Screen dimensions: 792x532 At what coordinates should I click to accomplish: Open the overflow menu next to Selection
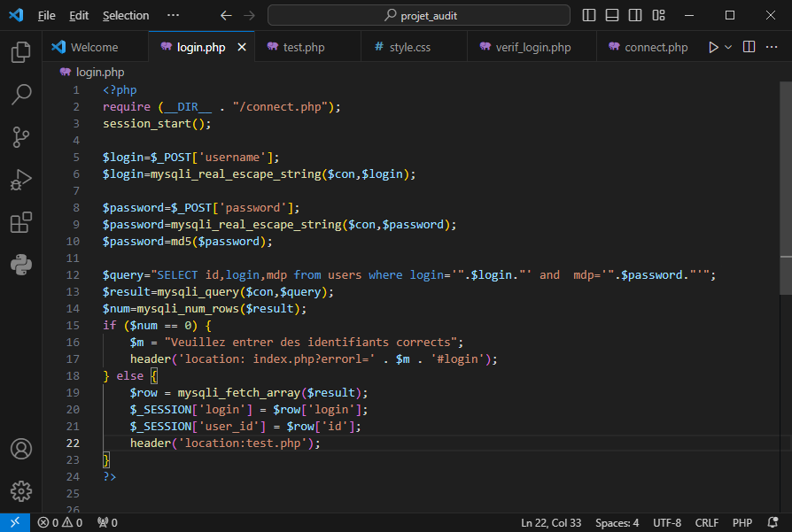tap(173, 15)
